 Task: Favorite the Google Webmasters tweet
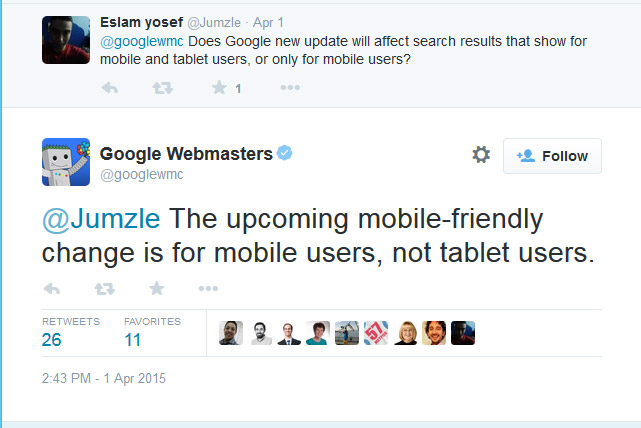(x=156, y=289)
